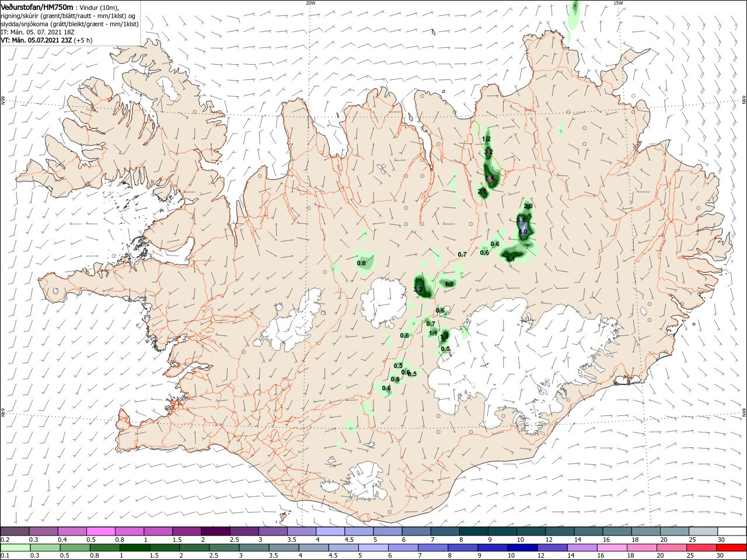Click the 2.0 precipitation value label
The width and height of the screenshot is (747, 560).
[528, 206]
